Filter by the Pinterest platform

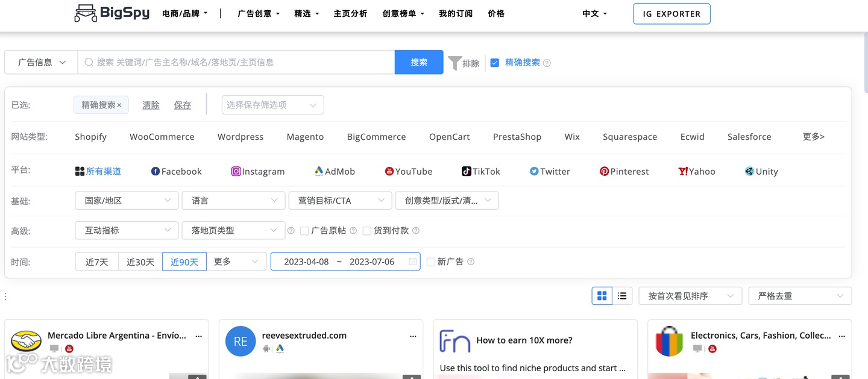(624, 171)
